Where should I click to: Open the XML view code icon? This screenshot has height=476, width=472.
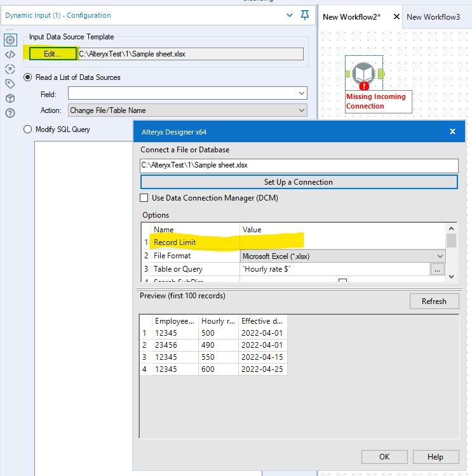(10, 55)
